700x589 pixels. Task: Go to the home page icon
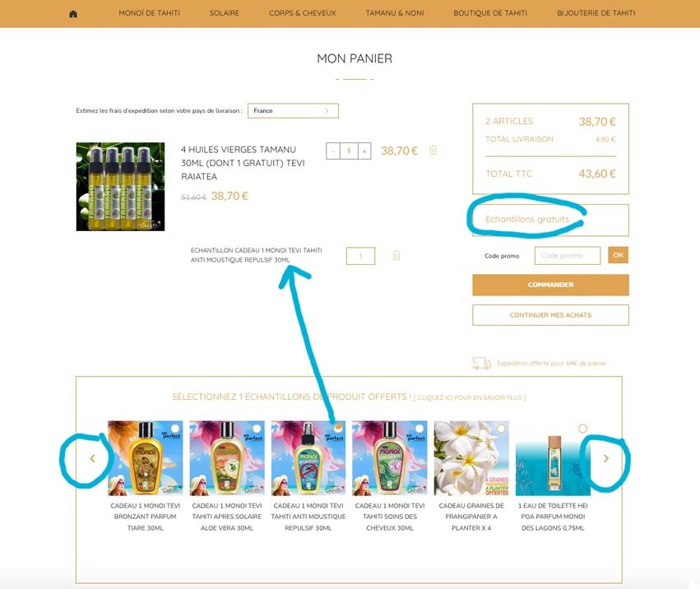coord(73,13)
